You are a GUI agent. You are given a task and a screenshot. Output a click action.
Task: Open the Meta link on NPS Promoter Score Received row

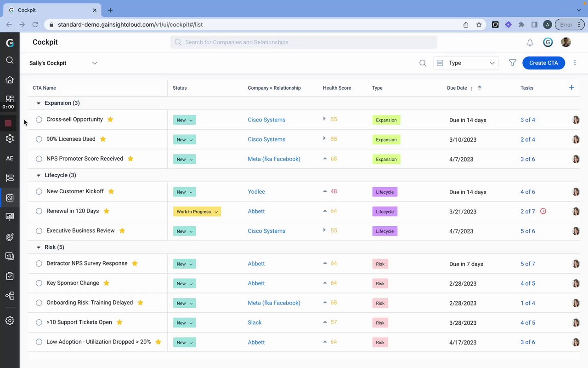274,159
